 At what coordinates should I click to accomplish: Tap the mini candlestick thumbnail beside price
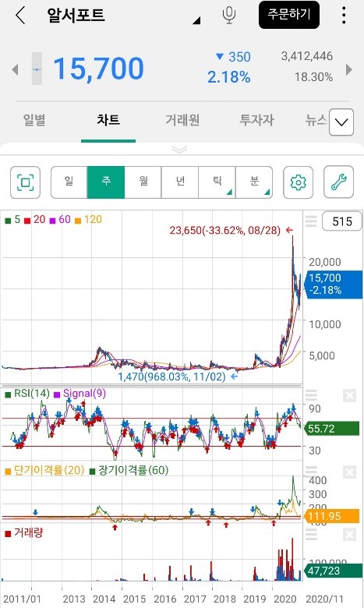pyautogui.click(x=37, y=69)
